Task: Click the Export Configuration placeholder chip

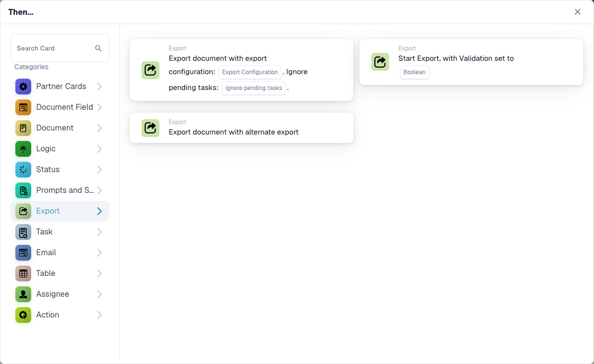Action: pyautogui.click(x=250, y=72)
